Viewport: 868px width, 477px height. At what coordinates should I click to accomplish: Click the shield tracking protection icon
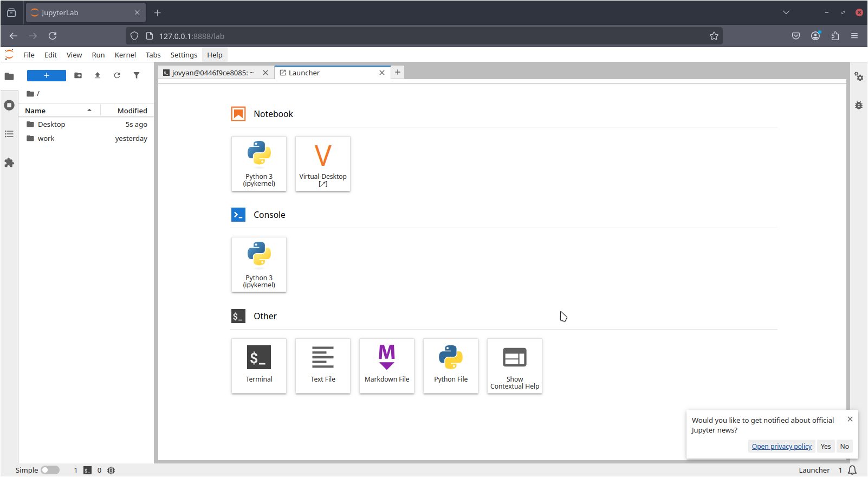[134, 36]
